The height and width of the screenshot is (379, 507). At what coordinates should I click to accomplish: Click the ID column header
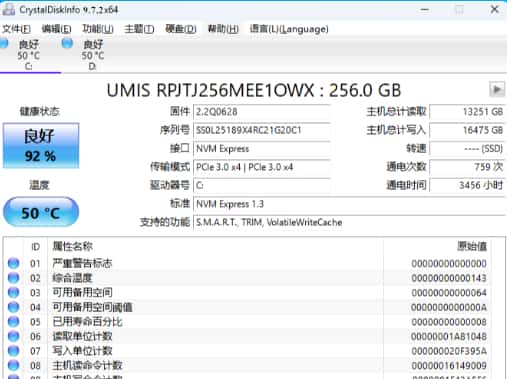click(x=35, y=247)
